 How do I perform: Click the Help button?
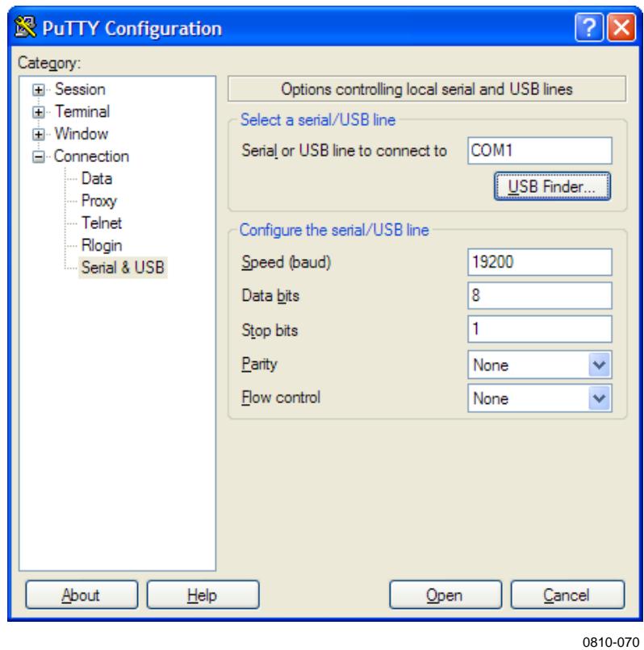(x=203, y=595)
